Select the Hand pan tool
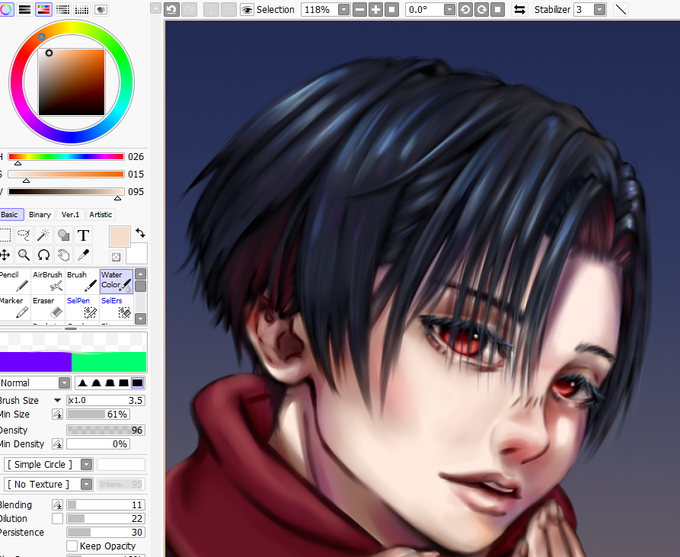Image resolution: width=680 pixels, height=557 pixels. (x=63, y=255)
